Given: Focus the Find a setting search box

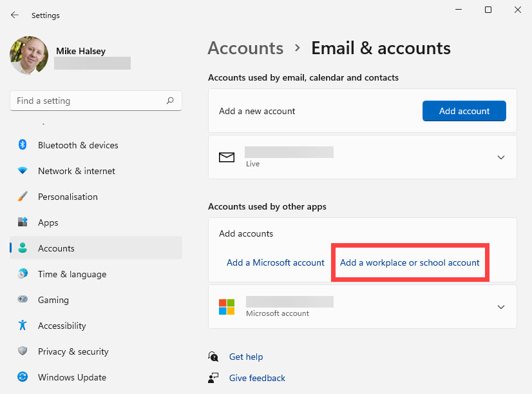Looking at the screenshot, I should click(96, 101).
